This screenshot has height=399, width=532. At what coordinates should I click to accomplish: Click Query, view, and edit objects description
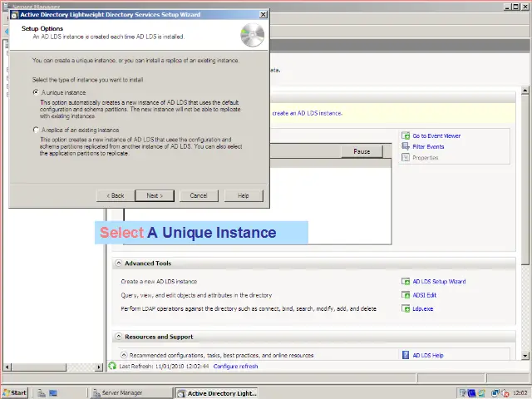196,295
